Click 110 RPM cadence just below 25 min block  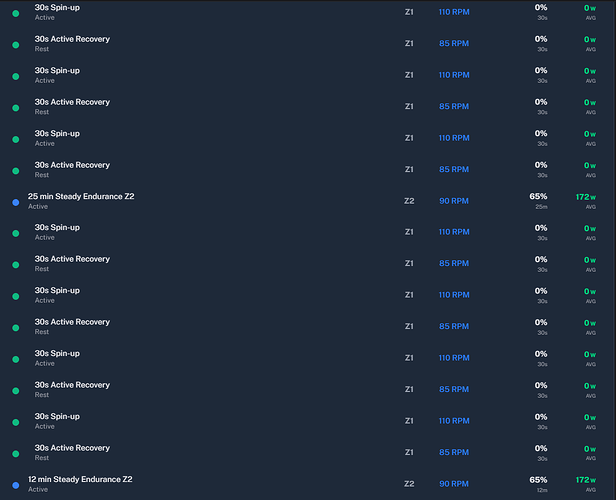click(x=454, y=232)
